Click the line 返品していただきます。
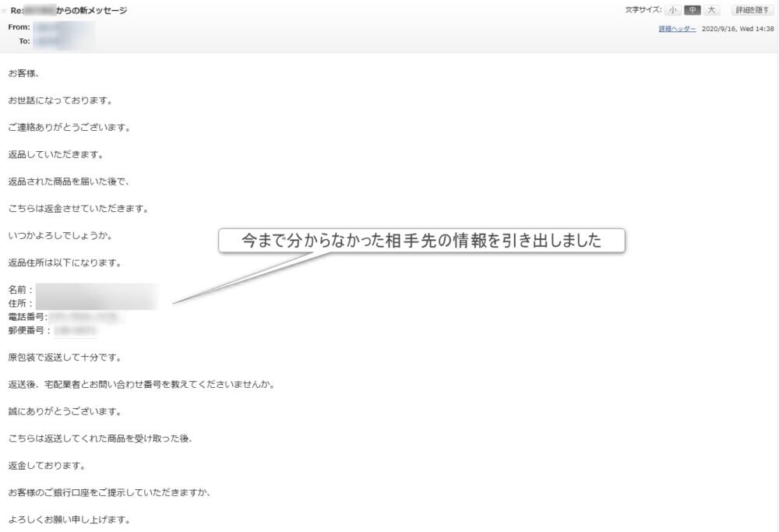 (57, 154)
